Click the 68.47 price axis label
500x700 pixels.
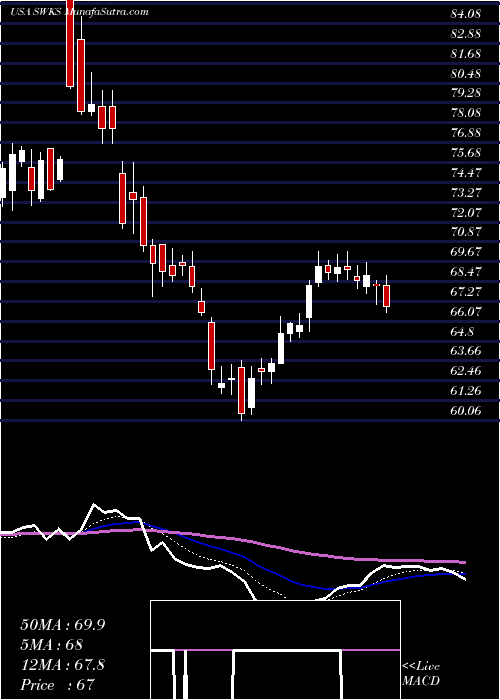(466, 272)
